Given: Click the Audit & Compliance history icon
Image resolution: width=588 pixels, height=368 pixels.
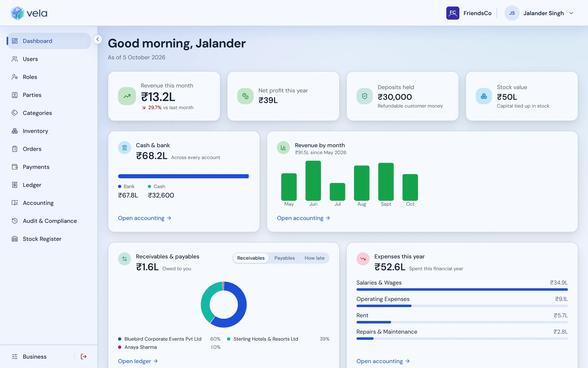Looking at the screenshot, I should click(x=15, y=221).
